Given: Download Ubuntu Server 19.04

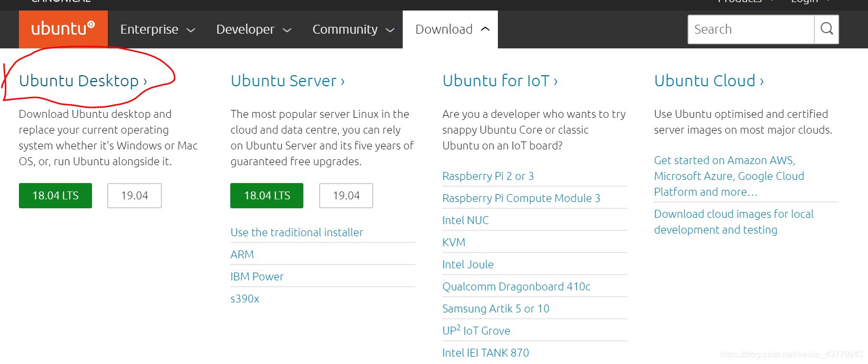Looking at the screenshot, I should pos(346,196).
